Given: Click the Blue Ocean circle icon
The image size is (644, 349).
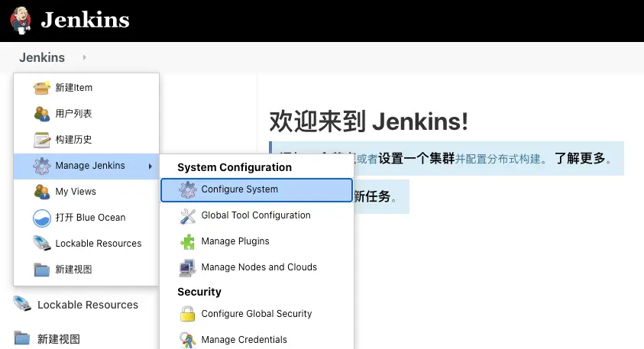Looking at the screenshot, I should 42,218.
